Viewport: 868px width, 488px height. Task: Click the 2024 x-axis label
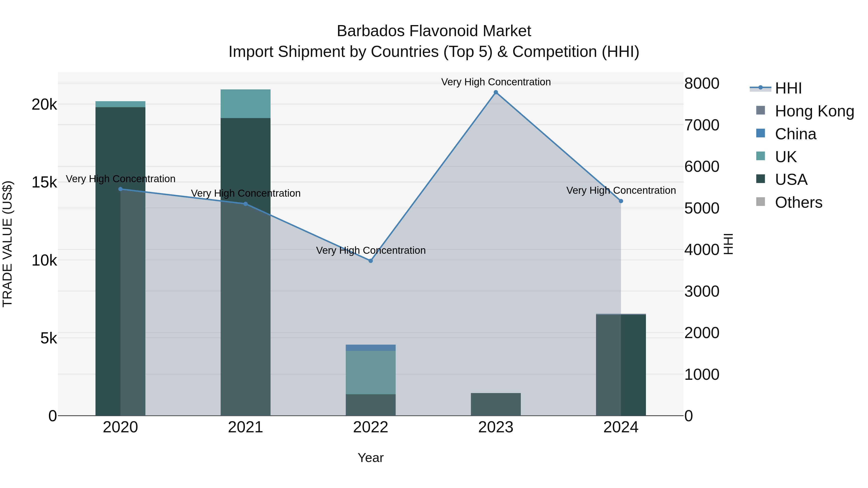(x=621, y=427)
